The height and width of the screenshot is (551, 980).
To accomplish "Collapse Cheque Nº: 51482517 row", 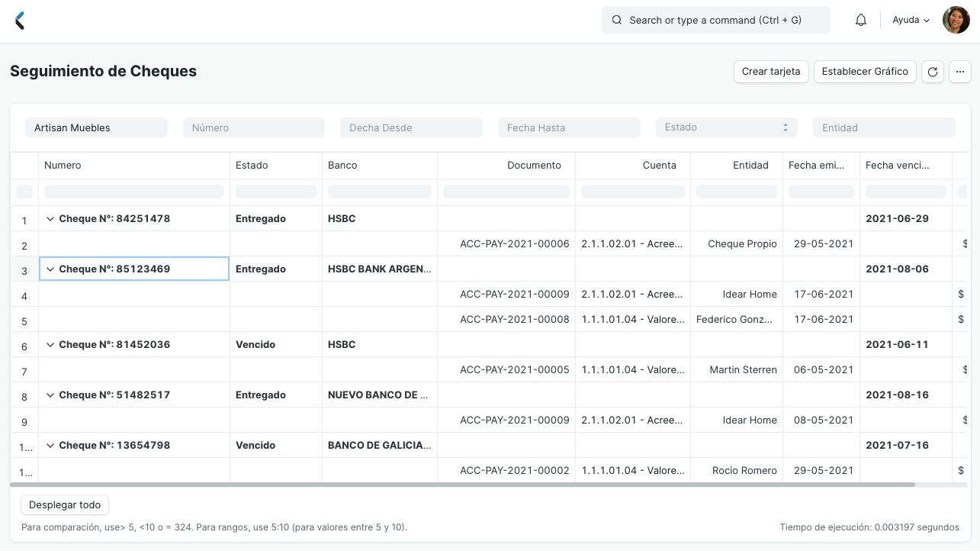I will (x=50, y=395).
